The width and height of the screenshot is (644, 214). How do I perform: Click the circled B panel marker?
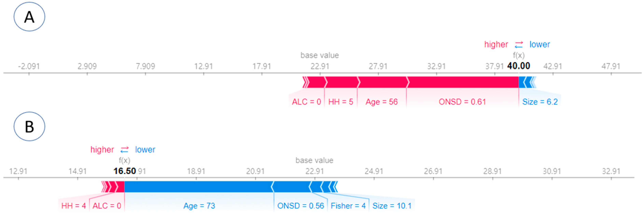pyautogui.click(x=29, y=126)
